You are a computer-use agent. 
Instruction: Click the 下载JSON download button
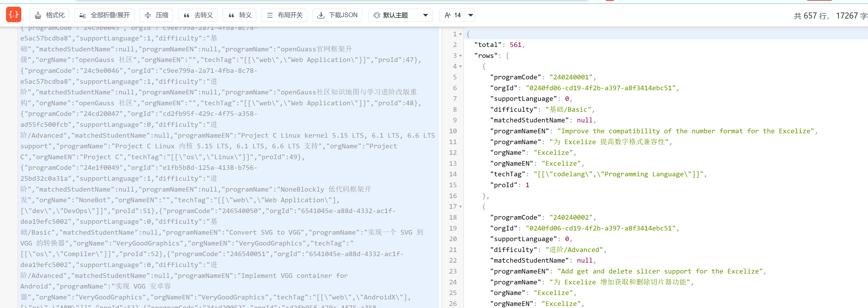(337, 15)
